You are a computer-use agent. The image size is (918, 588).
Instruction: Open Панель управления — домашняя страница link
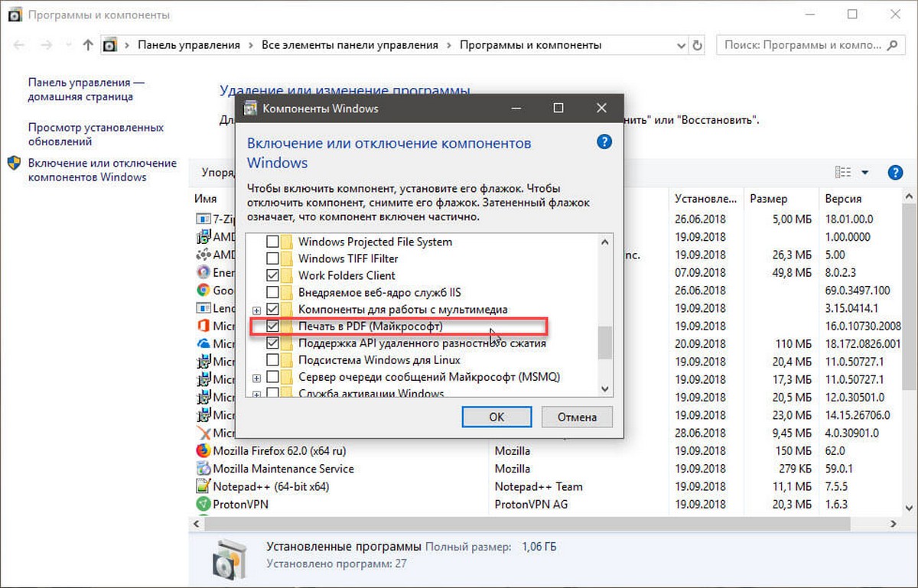coord(86,89)
